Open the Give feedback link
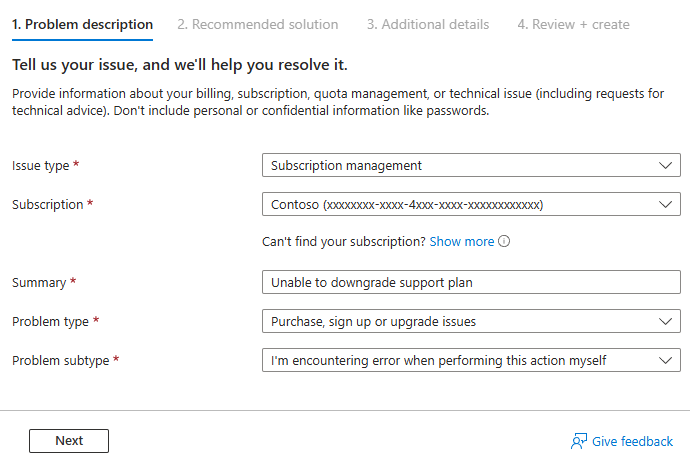The image size is (690, 463). [x=632, y=441]
